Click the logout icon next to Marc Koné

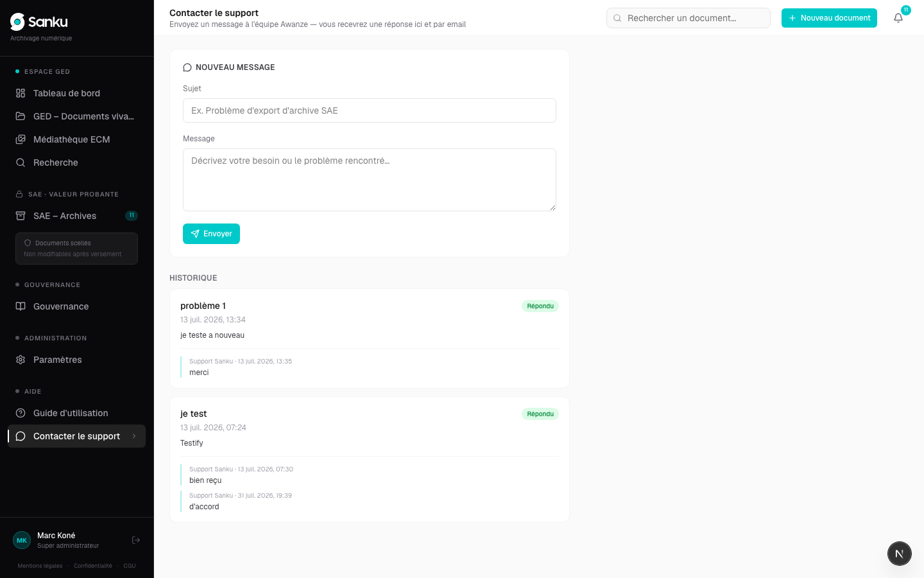[136, 540]
